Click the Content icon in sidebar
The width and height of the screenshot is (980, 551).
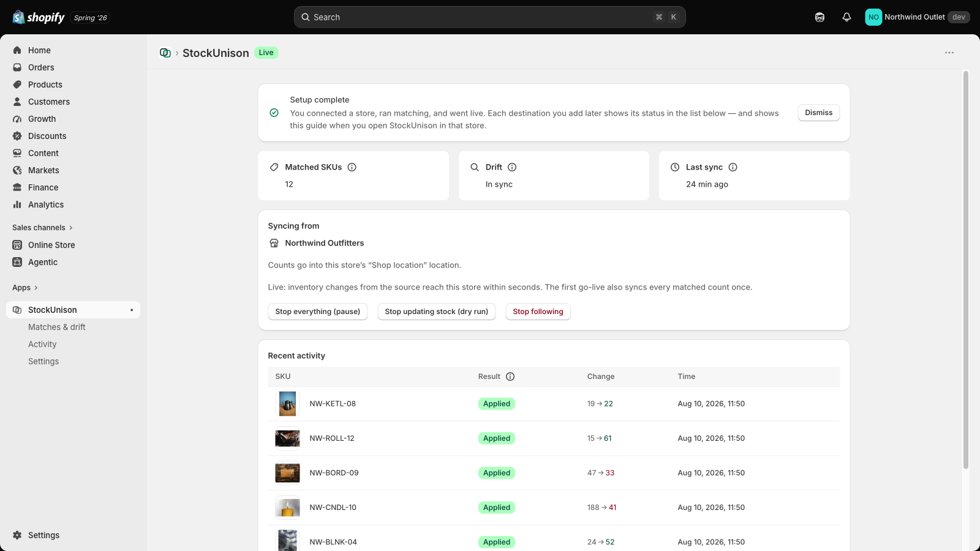tap(17, 153)
